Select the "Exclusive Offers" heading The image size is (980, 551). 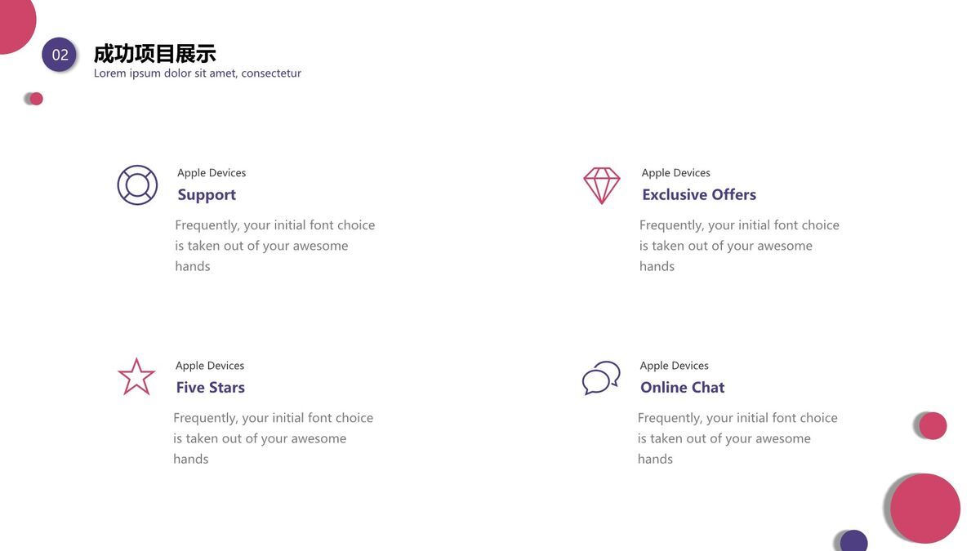pyautogui.click(x=699, y=194)
